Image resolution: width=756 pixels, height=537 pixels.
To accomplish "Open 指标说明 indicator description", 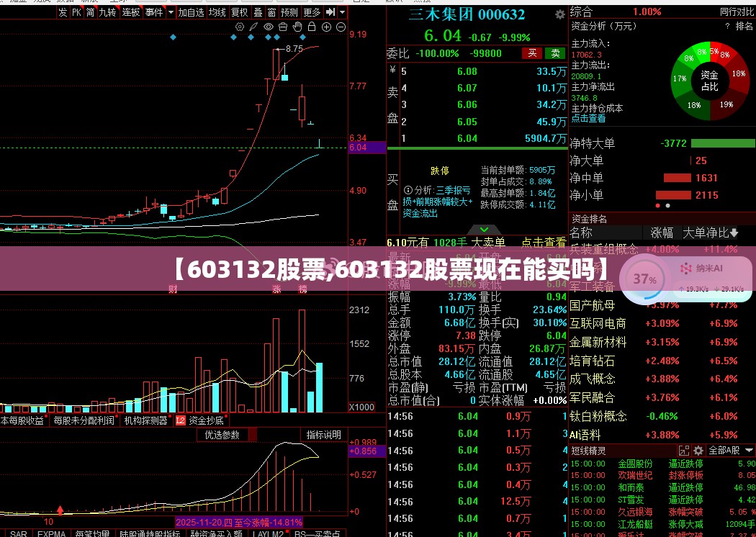I will pyautogui.click(x=323, y=435).
